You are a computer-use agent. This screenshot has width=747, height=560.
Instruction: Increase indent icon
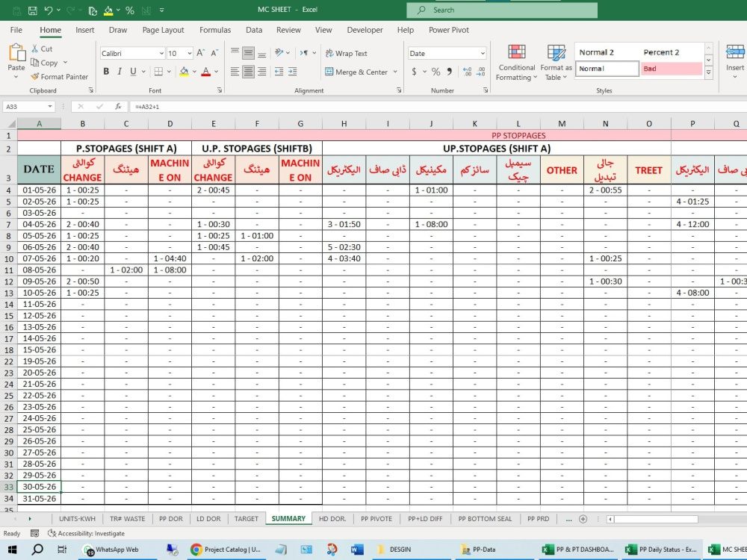click(293, 72)
